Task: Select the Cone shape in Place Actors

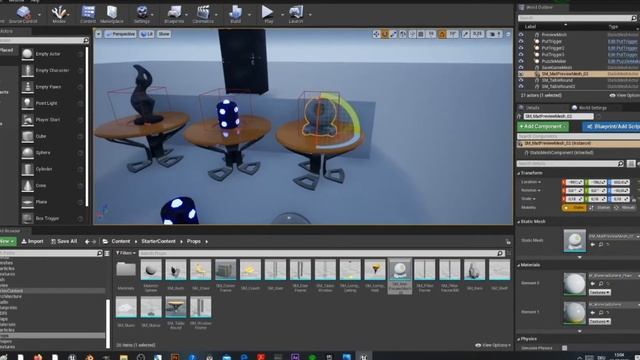Action: click(27, 185)
